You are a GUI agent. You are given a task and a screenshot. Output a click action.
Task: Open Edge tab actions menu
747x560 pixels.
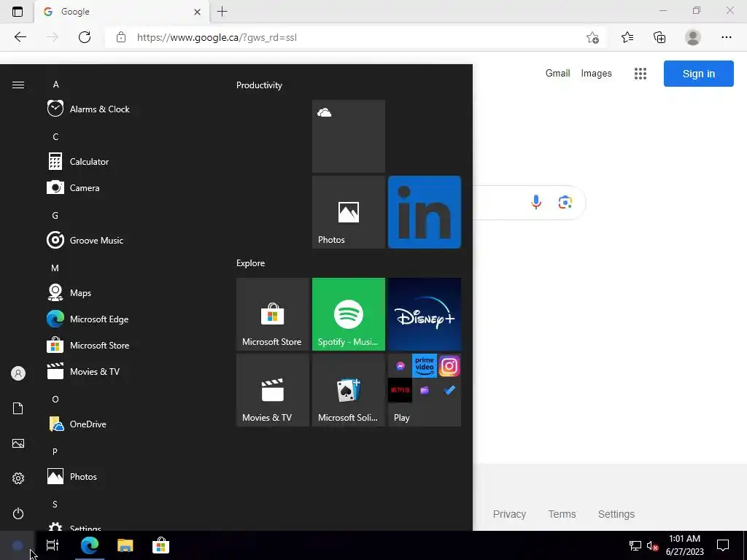click(18, 12)
